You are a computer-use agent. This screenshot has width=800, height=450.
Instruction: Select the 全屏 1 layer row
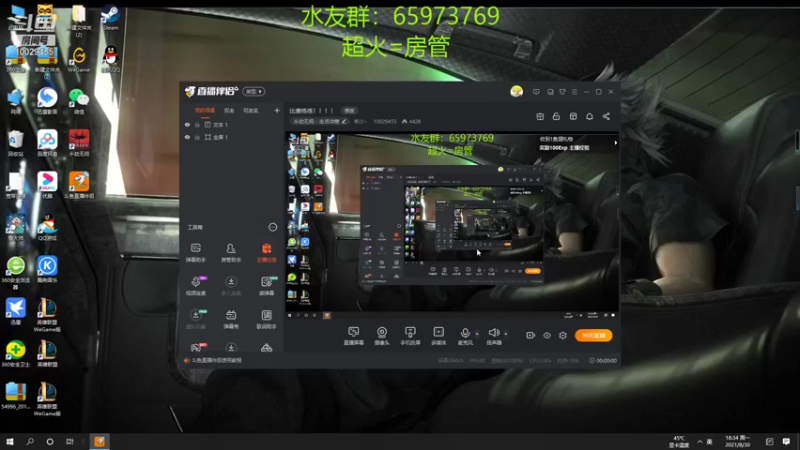coord(232,137)
